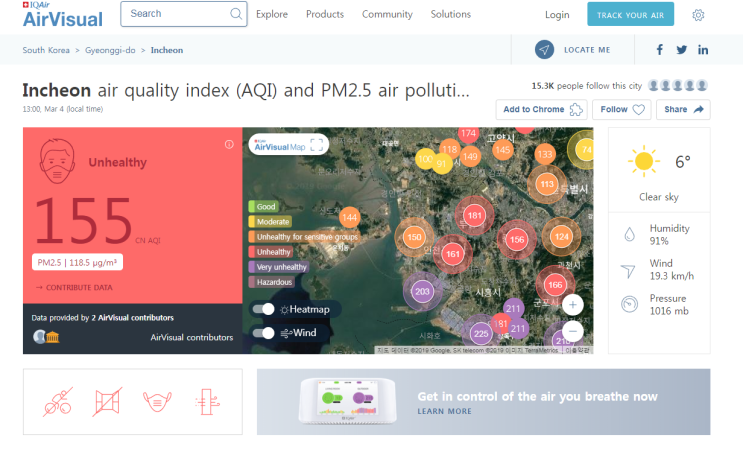Viewport: 743px width, 458px height.
Task: Zoom out on the map
Action: [572, 330]
